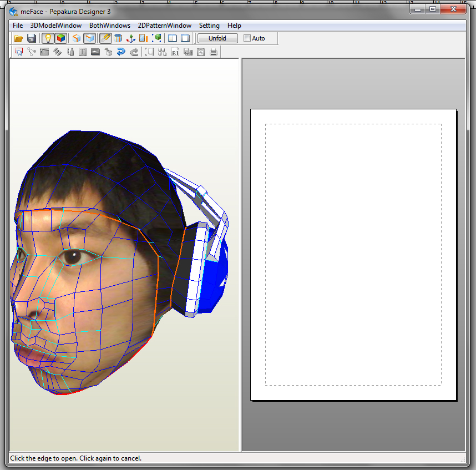
Task: Select the split-window layout icon
Action: 173,38
